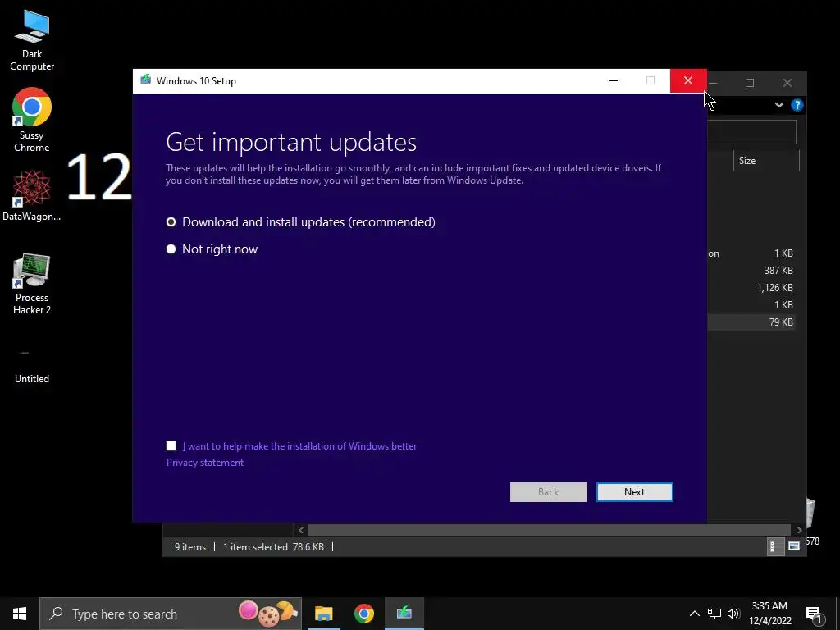Image resolution: width=840 pixels, height=630 pixels.
Task: Maximize the File Explorer window
Action: pos(750,83)
